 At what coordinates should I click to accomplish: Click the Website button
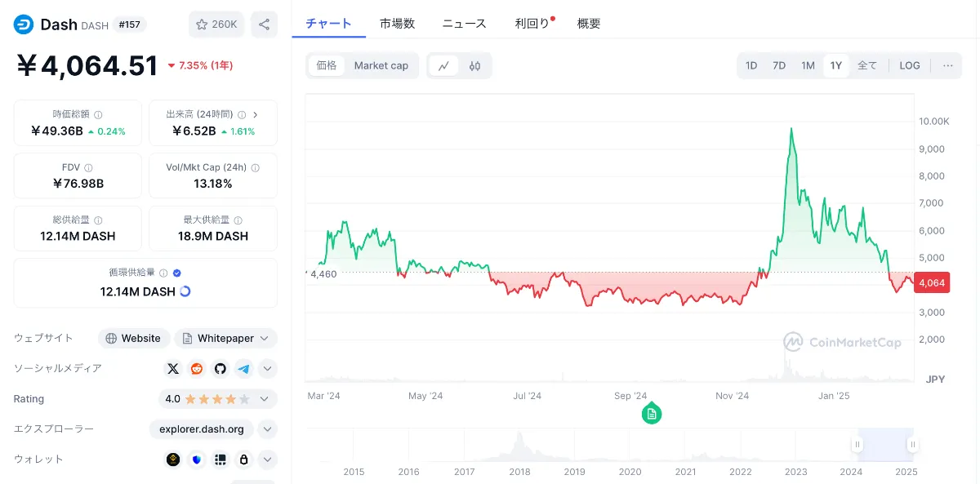pos(133,338)
